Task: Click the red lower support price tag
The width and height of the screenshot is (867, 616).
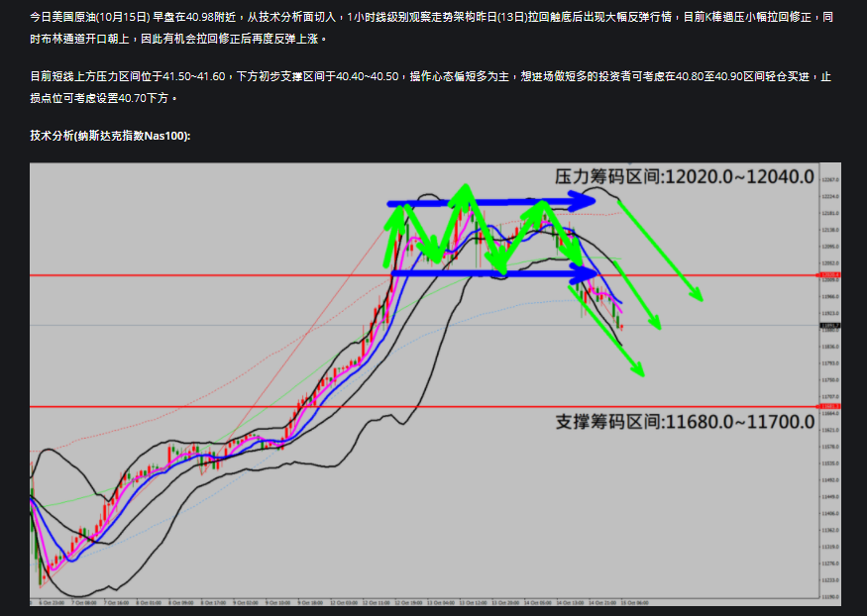Action: tap(830, 407)
